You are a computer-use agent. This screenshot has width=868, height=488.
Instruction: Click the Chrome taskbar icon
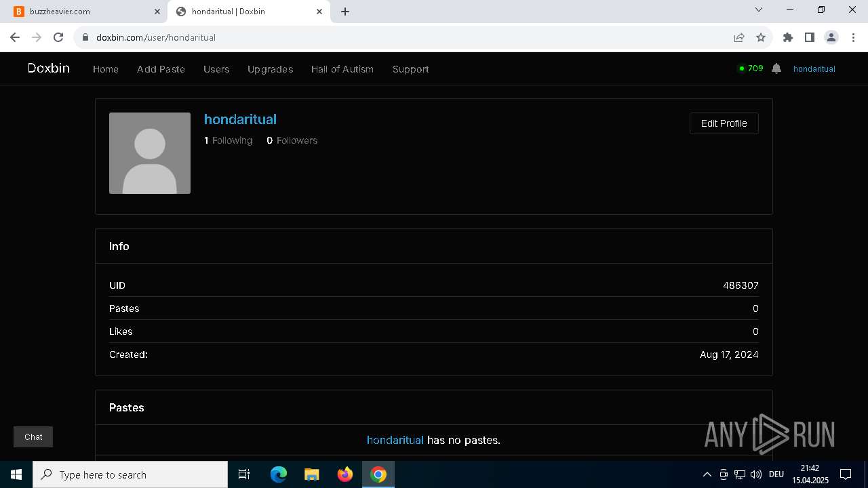pyautogui.click(x=378, y=474)
